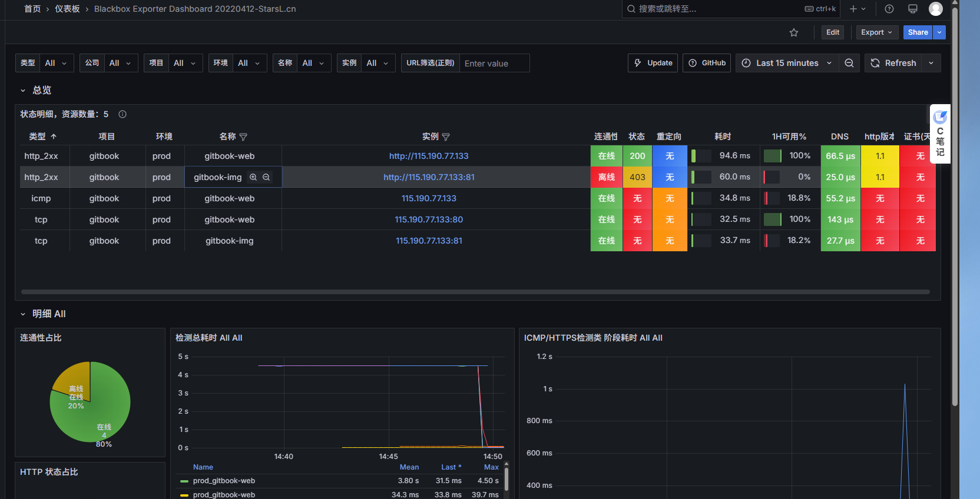Open 环境 variable dropdown
The width and height of the screenshot is (980, 499).
pos(249,63)
